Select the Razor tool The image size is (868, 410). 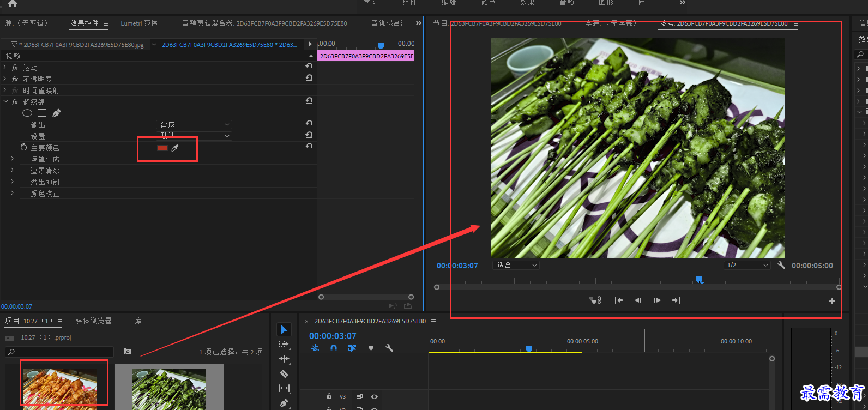[284, 373]
